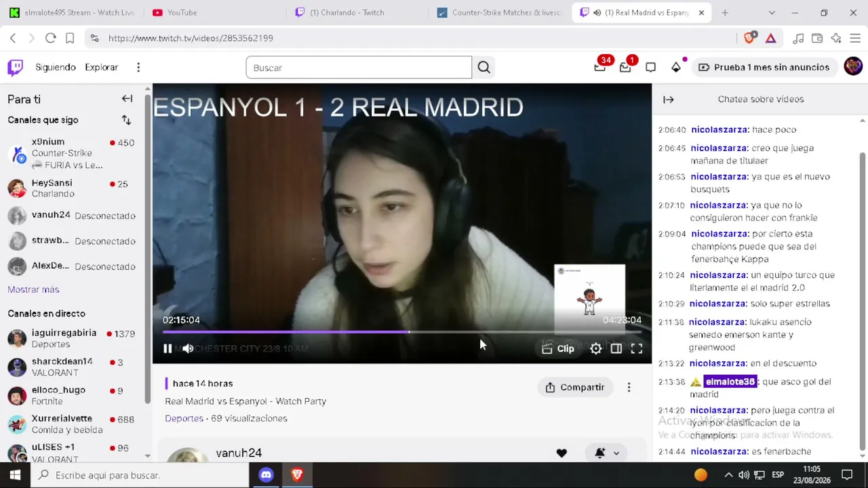Open the whispers speech bubble icon
Screen dimensions: 868x488
(x=650, y=67)
